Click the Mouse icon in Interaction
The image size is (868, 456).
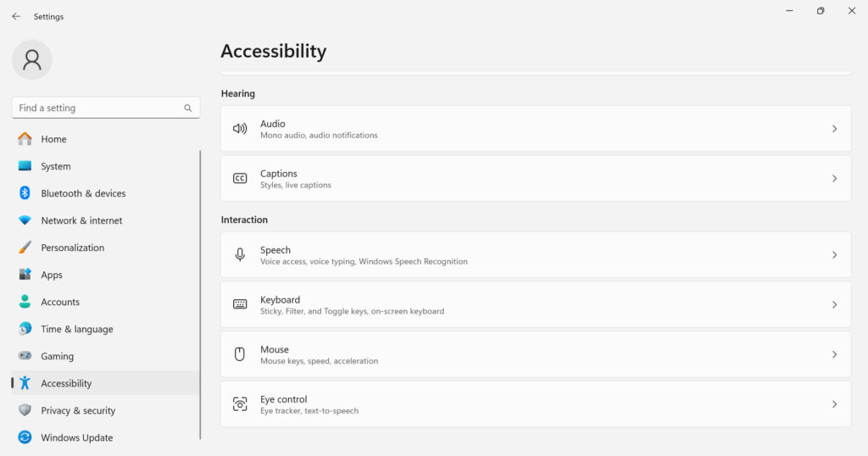coord(240,354)
